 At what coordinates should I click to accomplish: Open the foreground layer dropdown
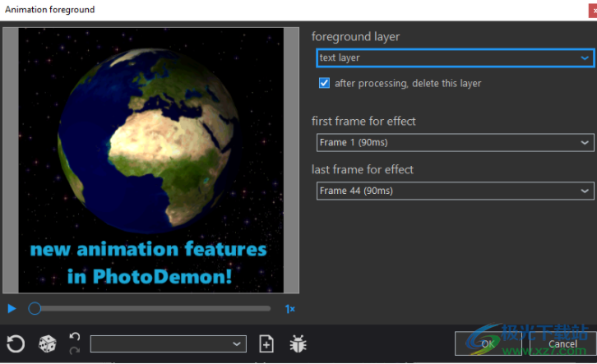pos(456,58)
